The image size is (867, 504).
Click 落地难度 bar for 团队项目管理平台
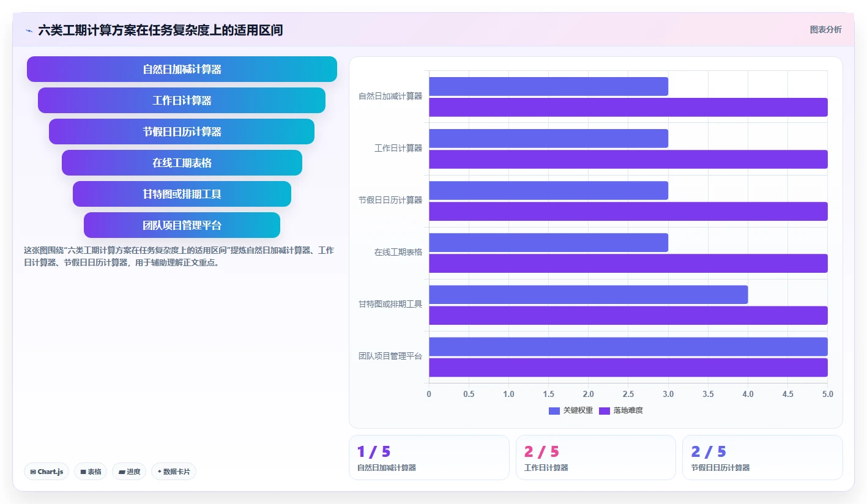click(x=628, y=367)
